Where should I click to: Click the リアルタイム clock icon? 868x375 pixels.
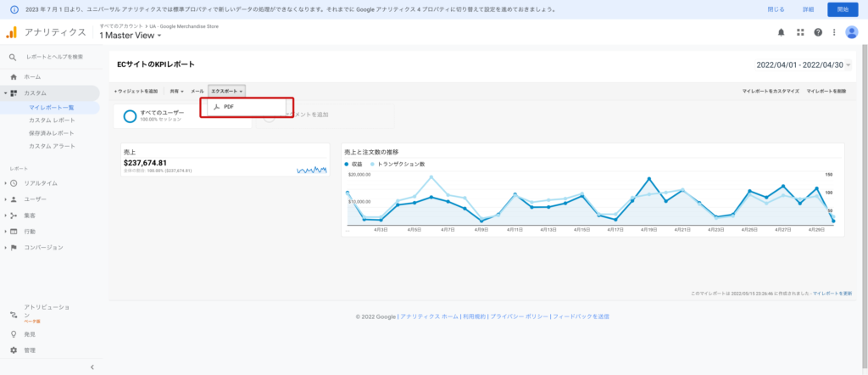pos(14,183)
